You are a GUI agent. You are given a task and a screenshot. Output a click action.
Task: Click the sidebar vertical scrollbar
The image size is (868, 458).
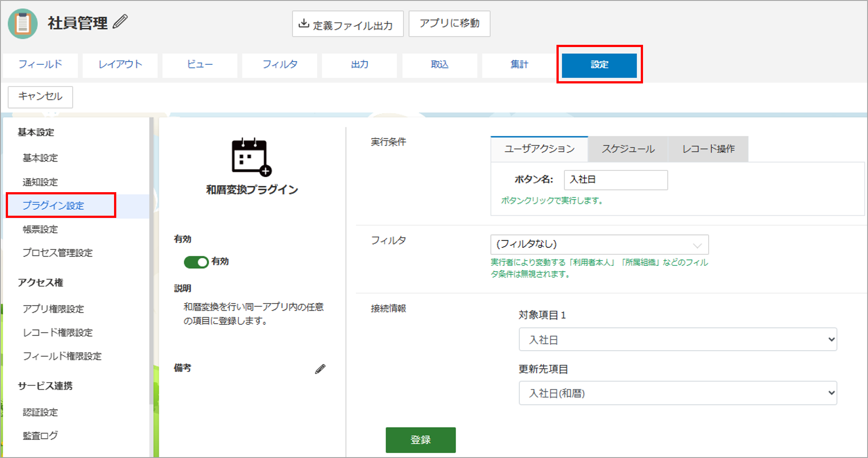(x=151, y=261)
